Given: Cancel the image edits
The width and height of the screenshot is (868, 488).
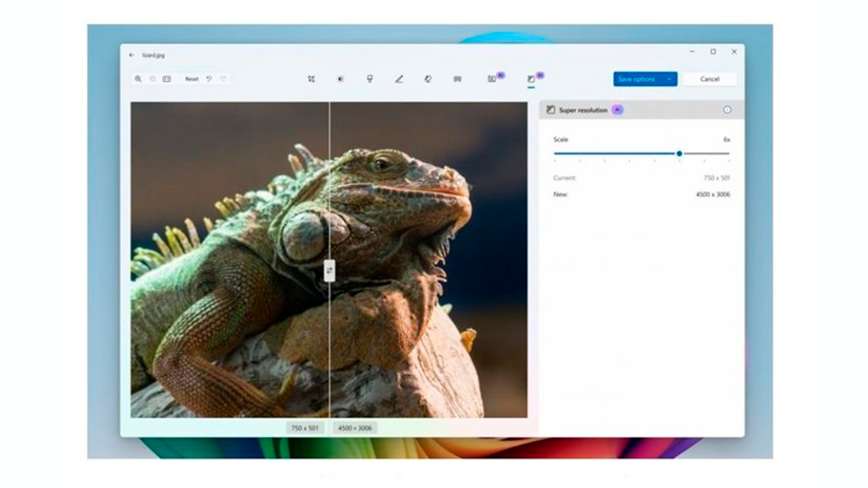Looking at the screenshot, I should tap(709, 79).
